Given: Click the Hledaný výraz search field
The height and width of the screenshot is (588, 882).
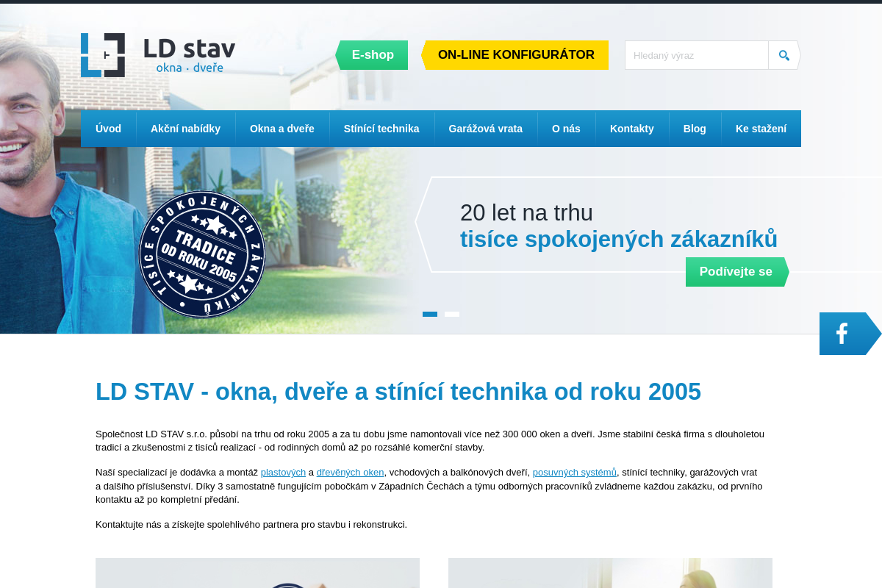Looking at the screenshot, I should pos(696,54).
